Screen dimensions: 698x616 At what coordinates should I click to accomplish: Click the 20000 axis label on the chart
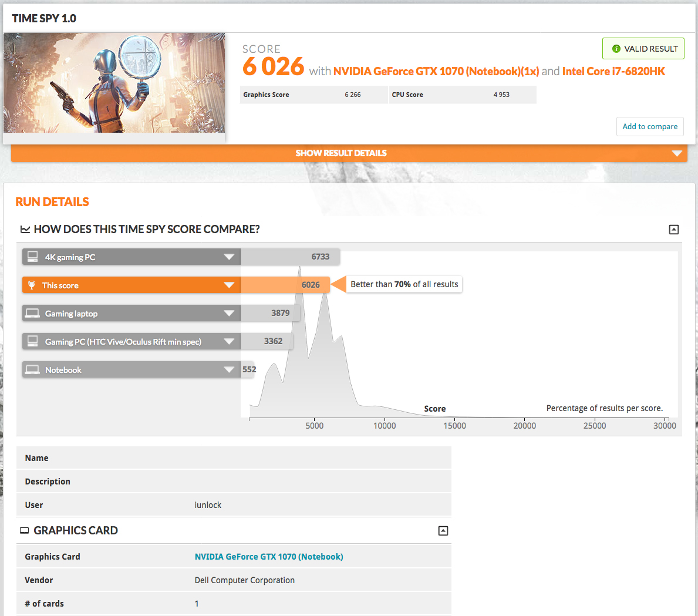click(524, 425)
